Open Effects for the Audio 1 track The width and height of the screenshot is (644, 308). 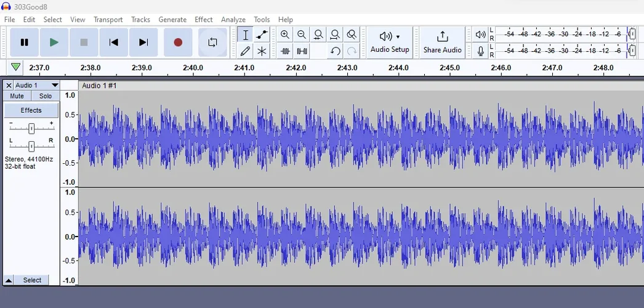pyautogui.click(x=31, y=110)
